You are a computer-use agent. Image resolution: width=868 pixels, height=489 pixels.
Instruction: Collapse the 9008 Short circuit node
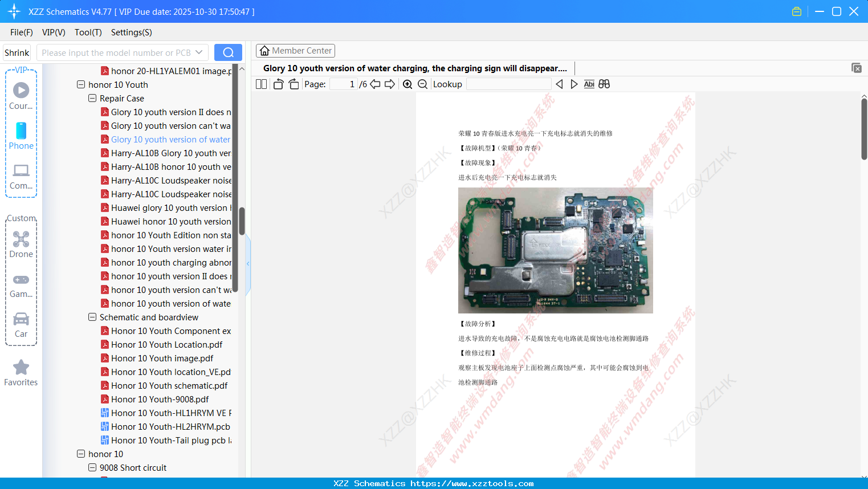coord(92,467)
